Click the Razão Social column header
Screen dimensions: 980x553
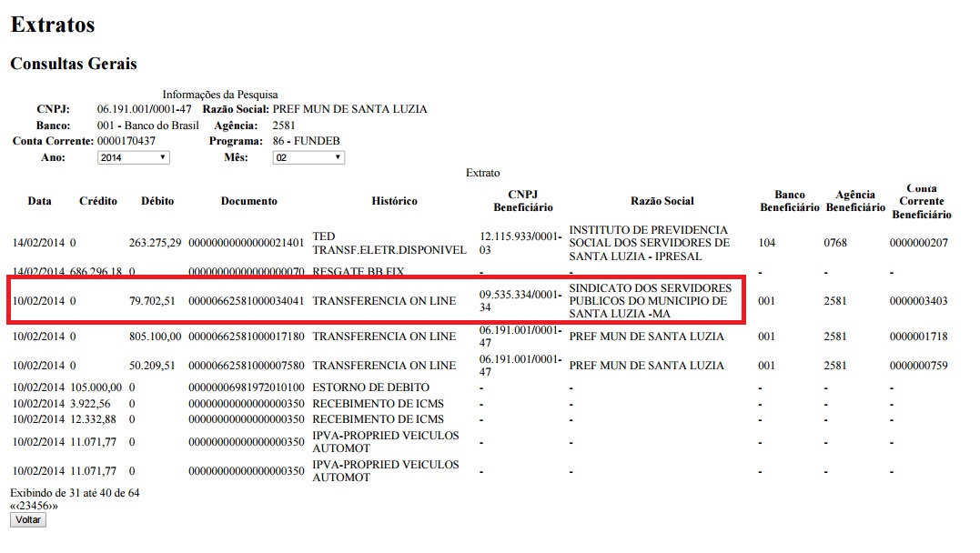point(662,201)
